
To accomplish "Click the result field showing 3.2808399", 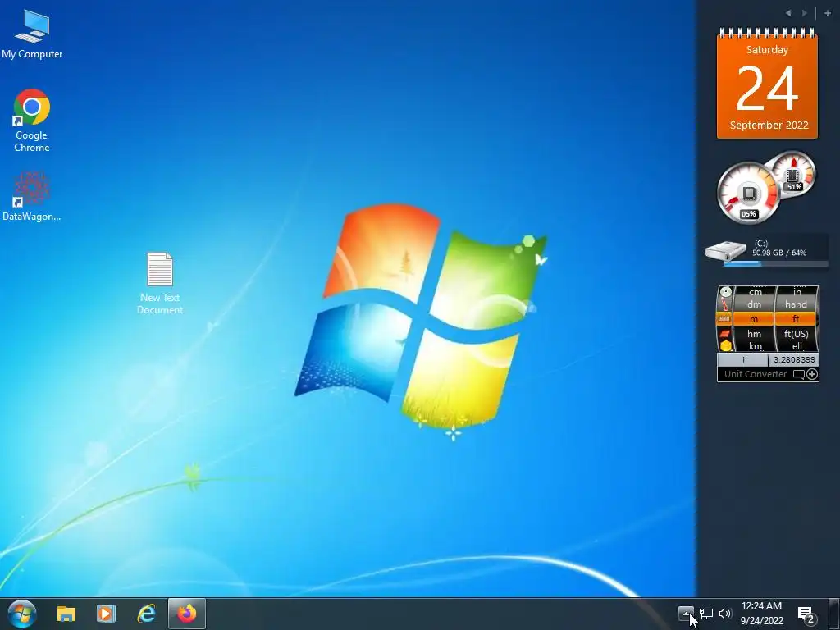I will [794, 360].
